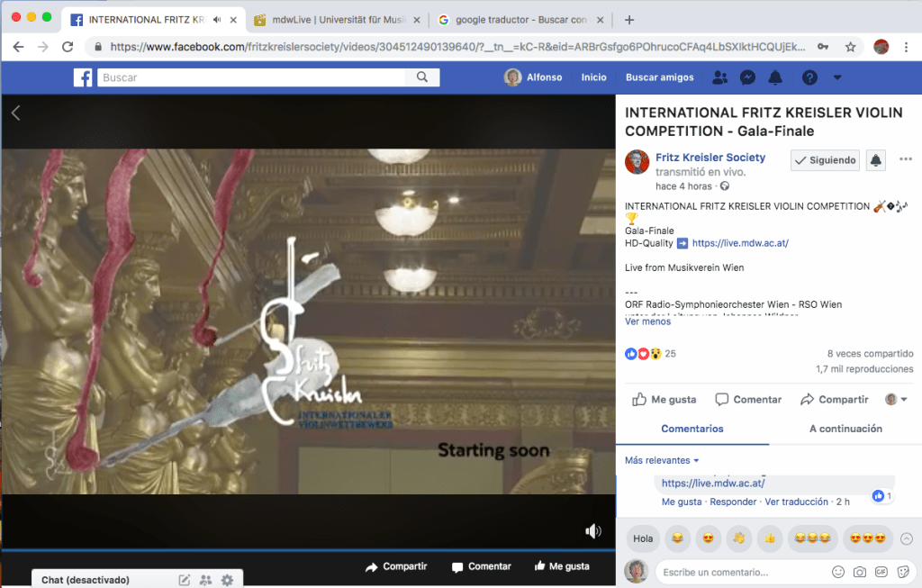Switch to the A continuación tab

point(845,429)
